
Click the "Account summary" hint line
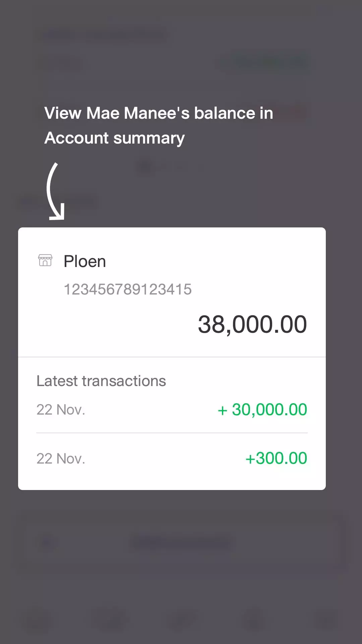[x=114, y=138]
